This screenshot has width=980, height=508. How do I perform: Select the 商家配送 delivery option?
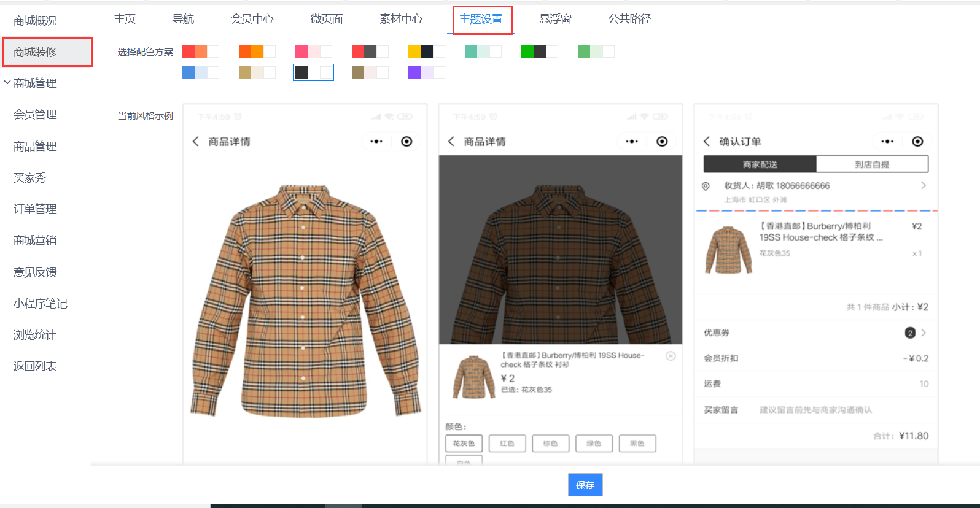pos(760,164)
